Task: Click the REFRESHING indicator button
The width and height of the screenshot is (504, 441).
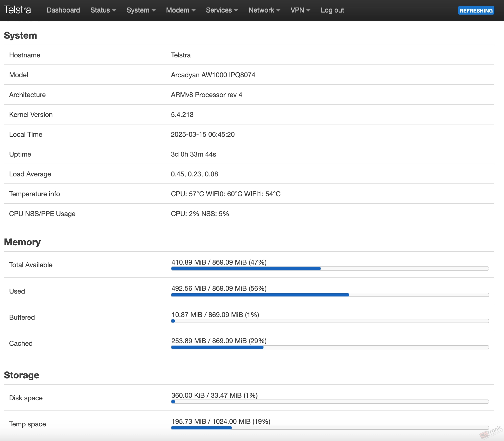Action: click(x=476, y=10)
